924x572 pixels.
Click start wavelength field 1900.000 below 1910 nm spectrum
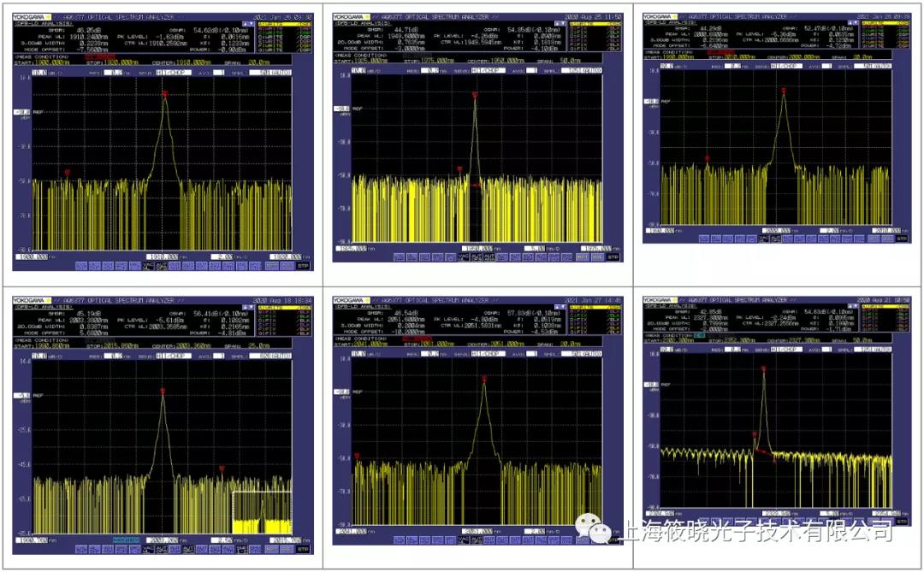pyautogui.click(x=32, y=257)
